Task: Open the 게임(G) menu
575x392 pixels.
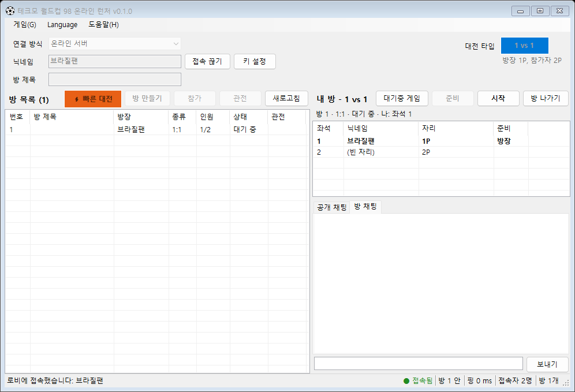Action: 25,25
